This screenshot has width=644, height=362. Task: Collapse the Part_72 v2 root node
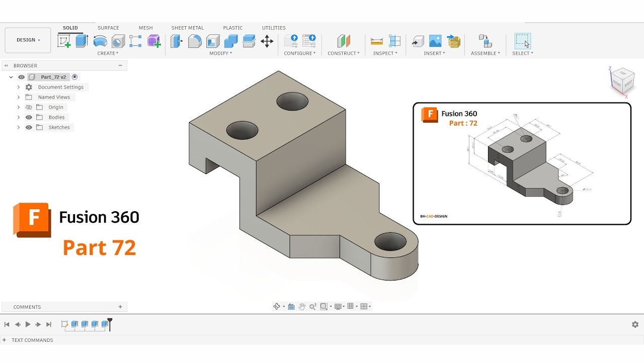(11, 77)
